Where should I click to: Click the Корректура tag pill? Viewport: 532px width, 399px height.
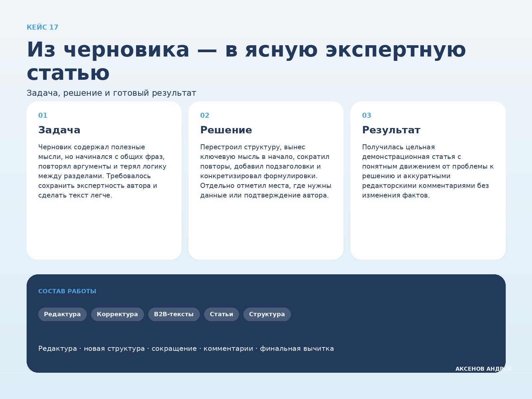coord(117,314)
